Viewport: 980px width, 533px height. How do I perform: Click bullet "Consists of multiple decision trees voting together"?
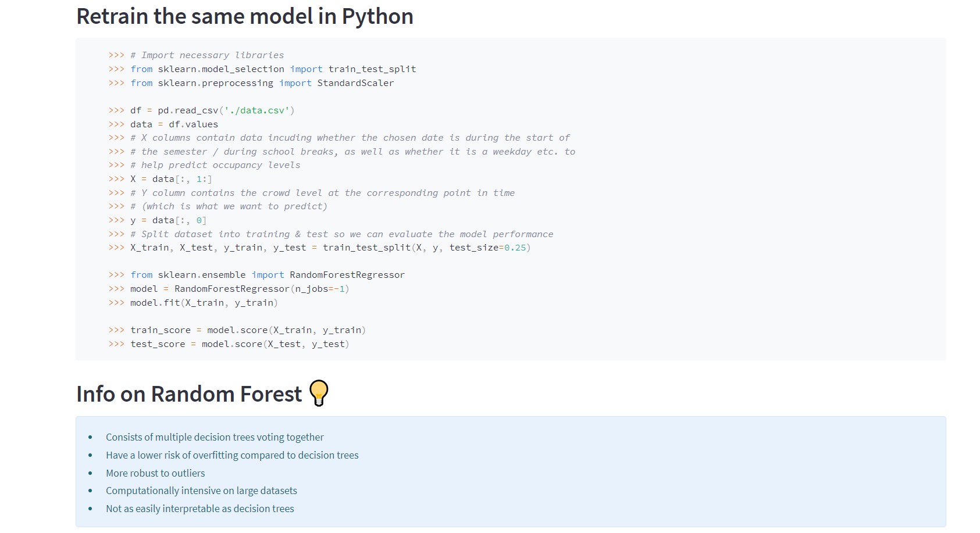[215, 437]
